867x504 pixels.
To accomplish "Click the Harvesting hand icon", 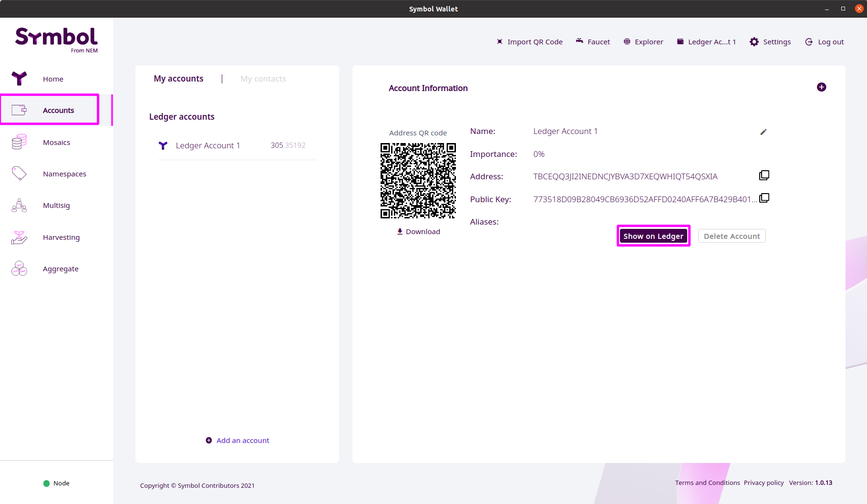I will coord(19,237).
